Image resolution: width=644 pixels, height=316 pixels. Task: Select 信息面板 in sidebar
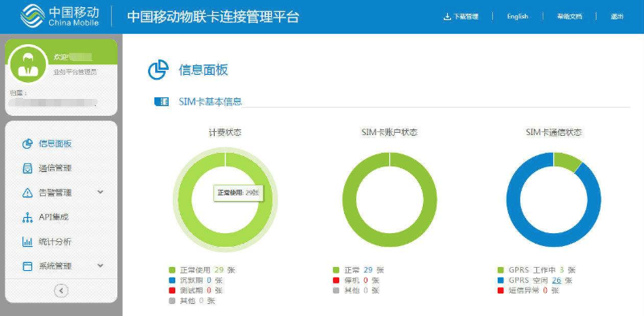(x=55, y=144)
